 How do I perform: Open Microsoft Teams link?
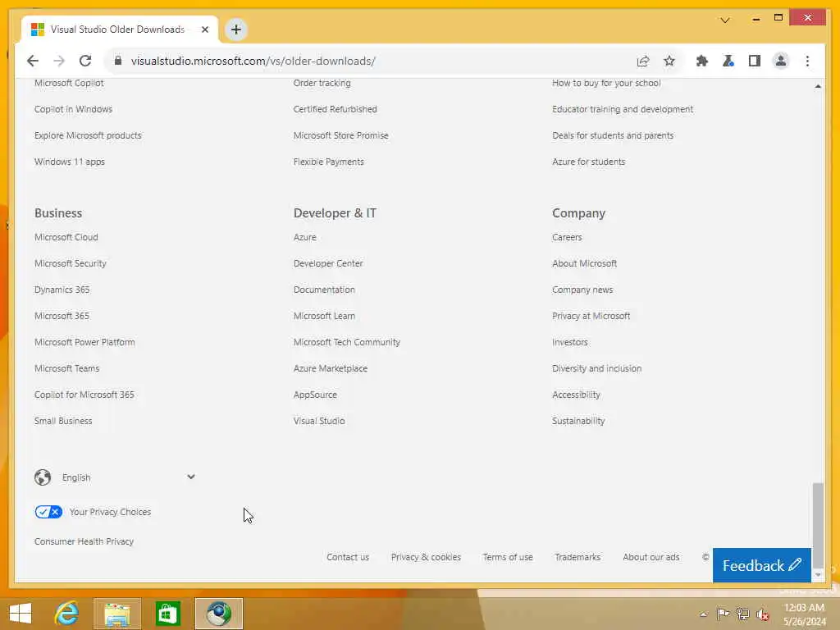[x=67, y=368]
